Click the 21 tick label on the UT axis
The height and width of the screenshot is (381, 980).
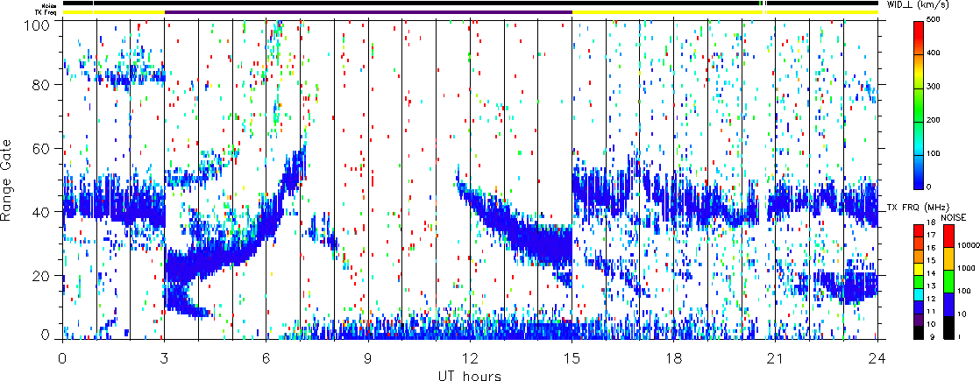(x=775, y=357)
